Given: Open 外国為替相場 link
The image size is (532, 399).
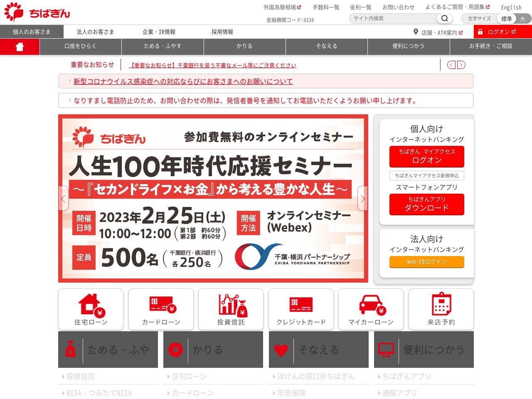Looking at the screenshot, I should pyautogui.click(x=282, y=7).
